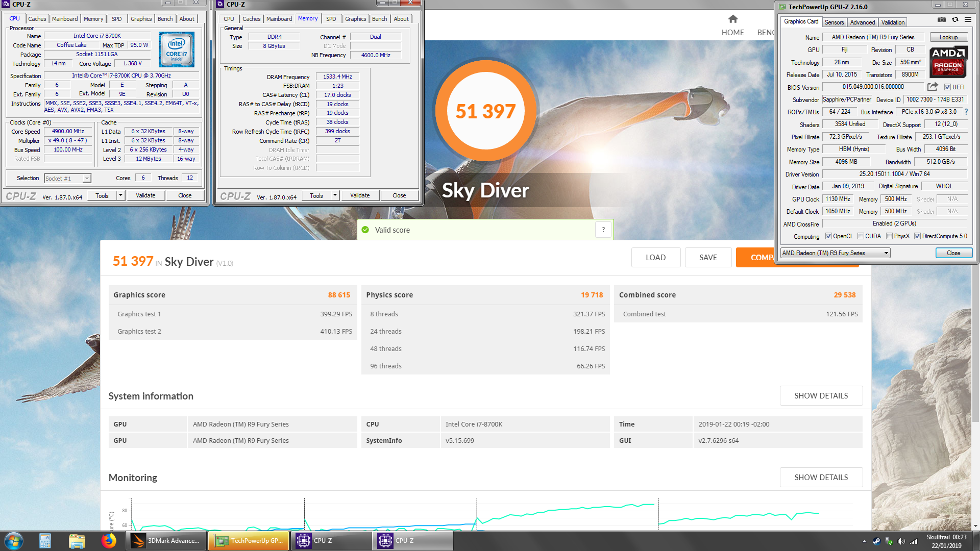The width and height of the screenshot is (980, 551).
Task: Open Bench tab in the left CPU-Z window
Action: (x=165, y=19)
